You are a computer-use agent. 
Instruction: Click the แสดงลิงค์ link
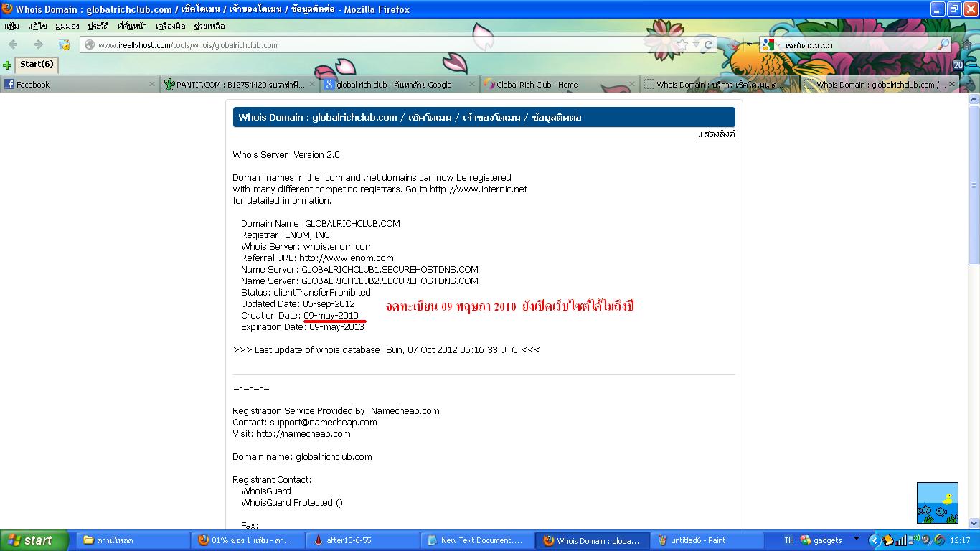[716, 134]
